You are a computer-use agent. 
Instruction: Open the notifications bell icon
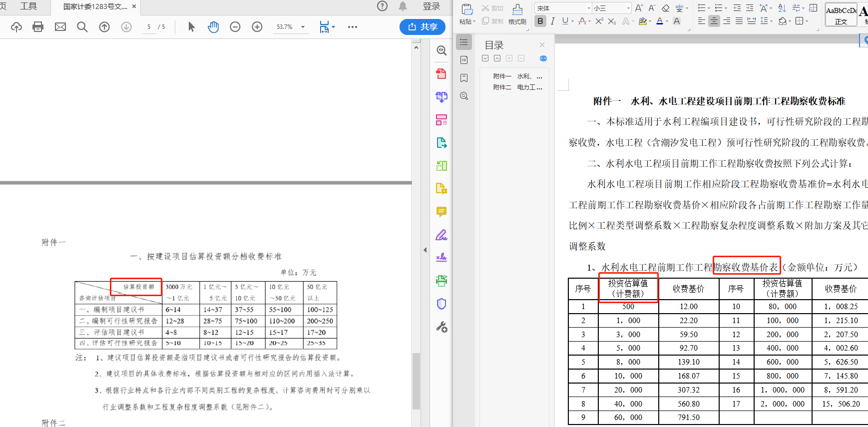403,6
